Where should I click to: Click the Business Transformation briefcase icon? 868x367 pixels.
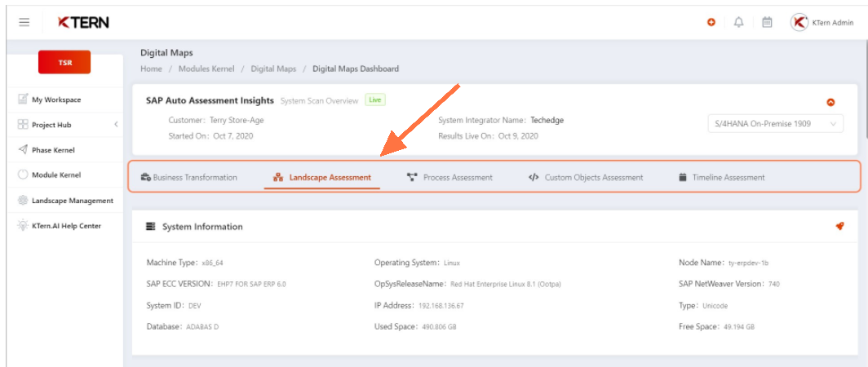coord(145,178)
